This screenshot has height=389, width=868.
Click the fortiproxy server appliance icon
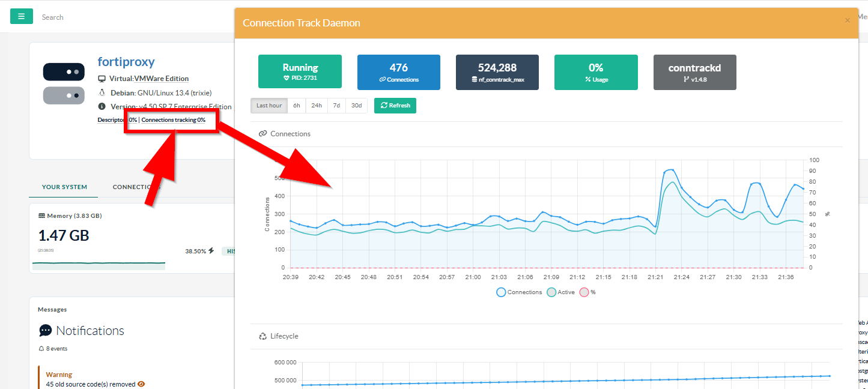64,83
